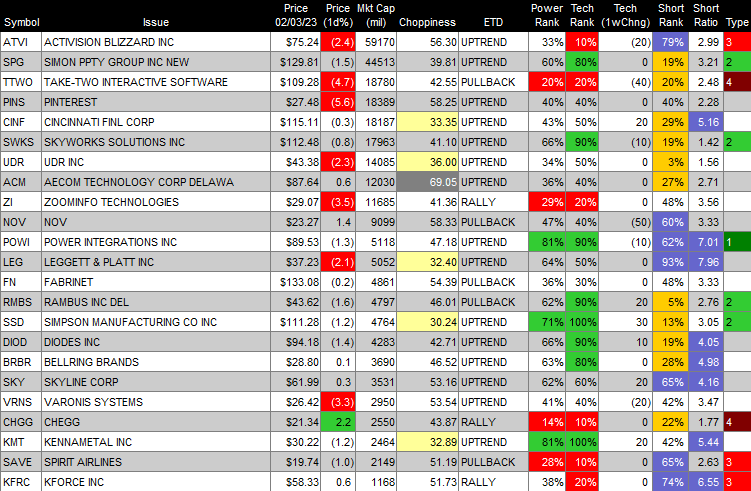Select the ETD column header

click(493, 22)
